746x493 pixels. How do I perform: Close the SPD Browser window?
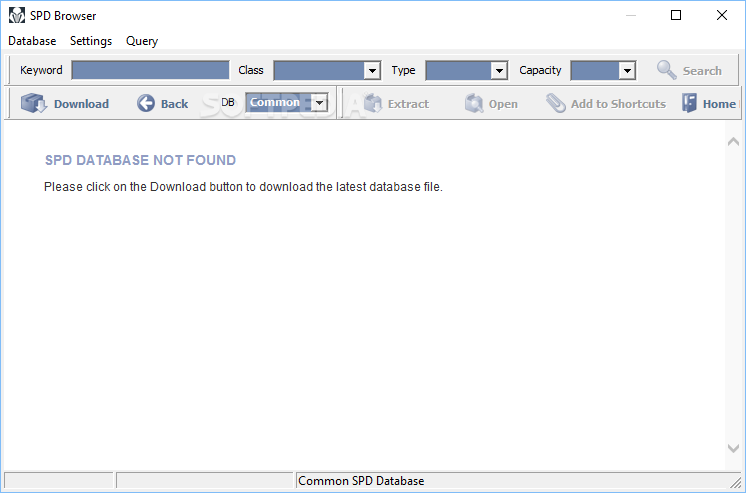click(722, 15)
